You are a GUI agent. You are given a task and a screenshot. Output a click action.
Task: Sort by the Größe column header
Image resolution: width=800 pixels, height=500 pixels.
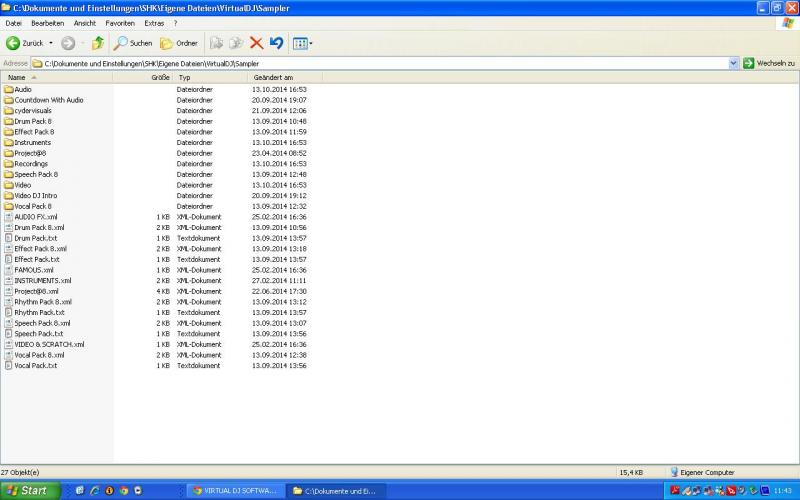tap(143, 78)
